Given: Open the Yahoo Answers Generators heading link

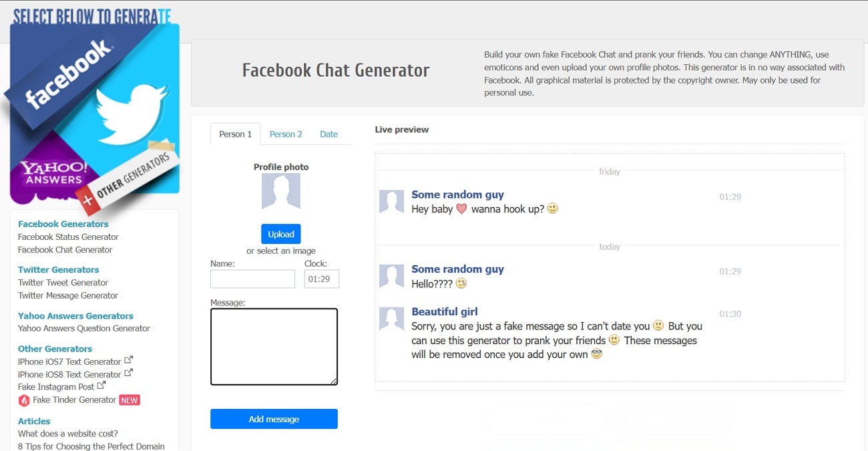Looking at the screenshot, I should [x=75, y=315].
